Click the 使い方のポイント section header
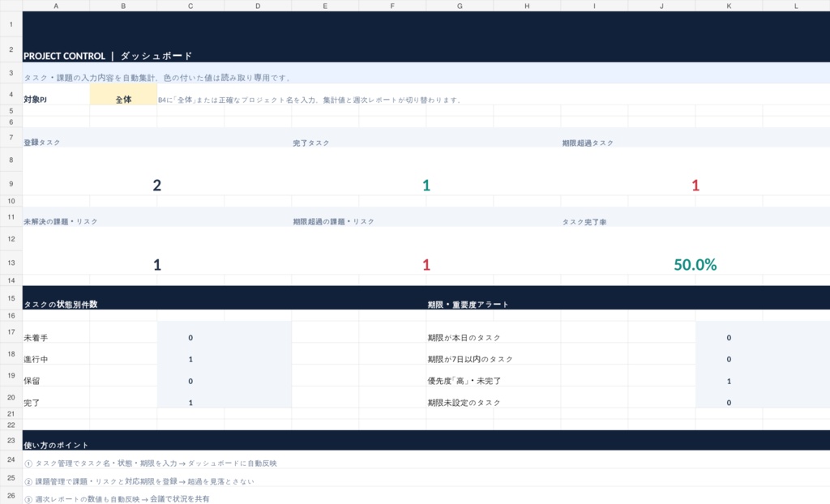Screen dimensions: 830x504 click(56, 445)
